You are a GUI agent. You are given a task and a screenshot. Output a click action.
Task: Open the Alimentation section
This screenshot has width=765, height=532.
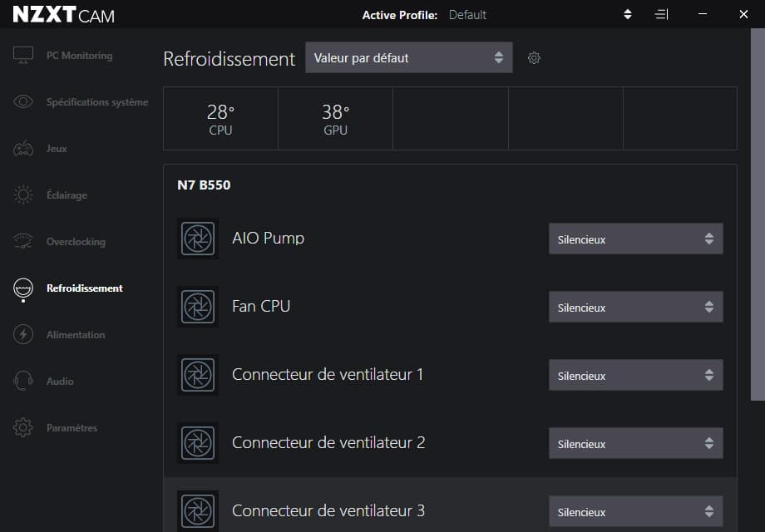(76, 335)
